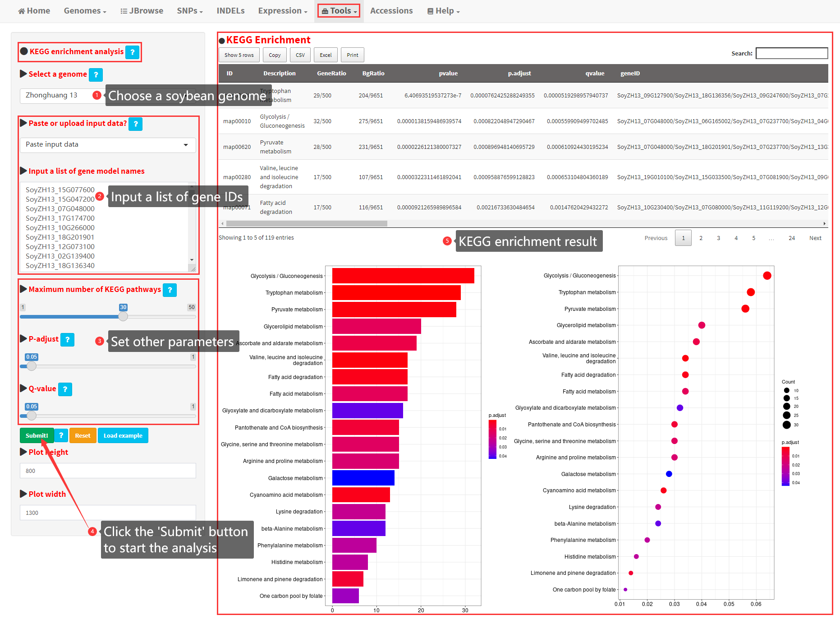Click the Load example button
The image size is (840, 629).
pyautogui.click(x=123, y=435)
